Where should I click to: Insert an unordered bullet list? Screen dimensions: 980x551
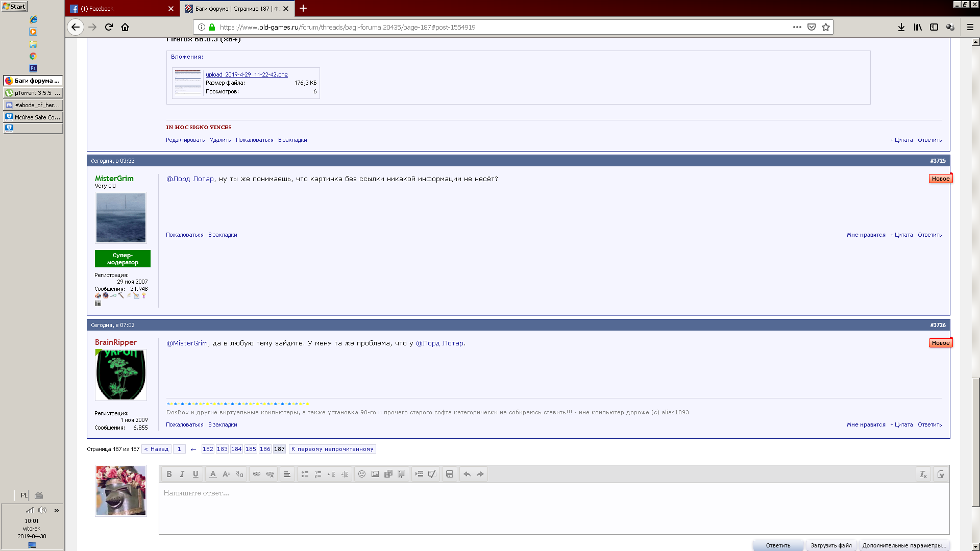tap(305, 474)
